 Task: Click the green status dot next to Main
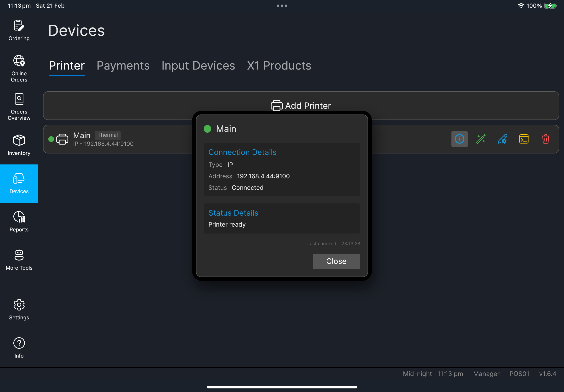pos(51,139)
